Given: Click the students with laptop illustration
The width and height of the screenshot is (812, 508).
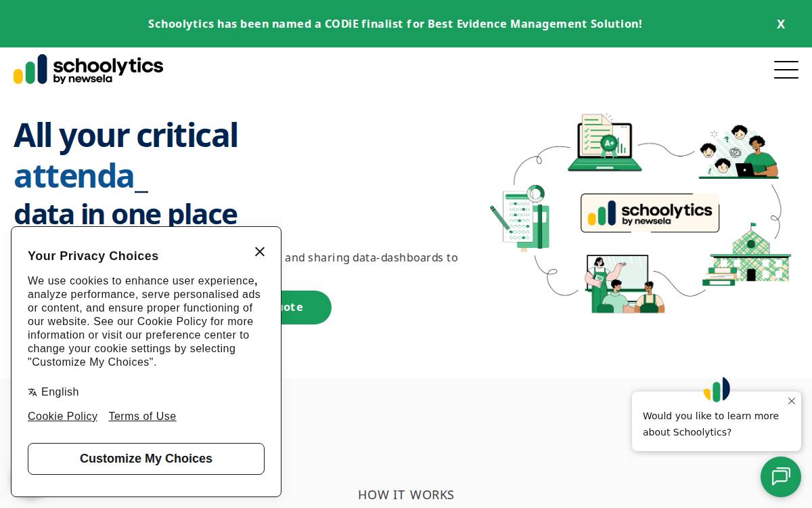Looking at the screenshot, I should [738, 152].
